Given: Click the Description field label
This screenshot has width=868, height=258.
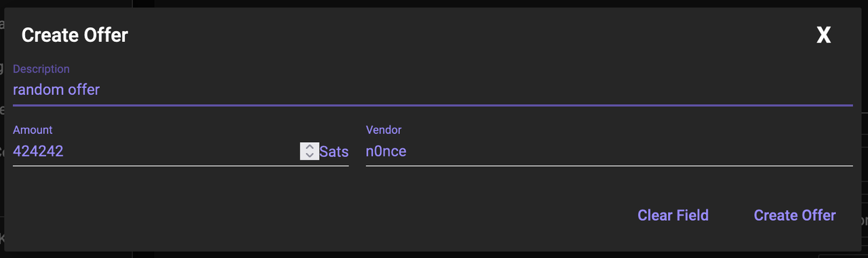Looking at the screenshot, I should [41, 69].
